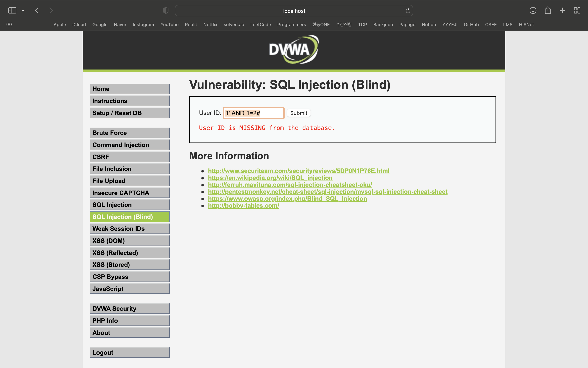This screenshot has width=588, height=368.
Task: Open the sidebar options chevron dropdown
Action: pos(23,10)
